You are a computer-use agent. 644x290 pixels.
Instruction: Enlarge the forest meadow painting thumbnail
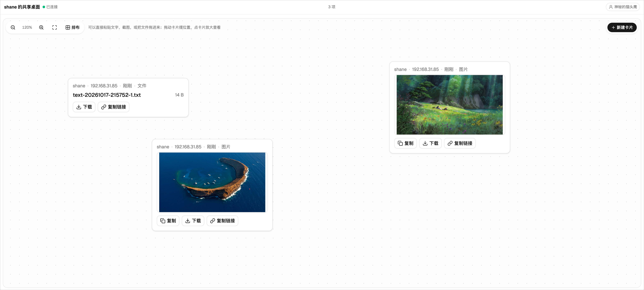click(450, 105)
